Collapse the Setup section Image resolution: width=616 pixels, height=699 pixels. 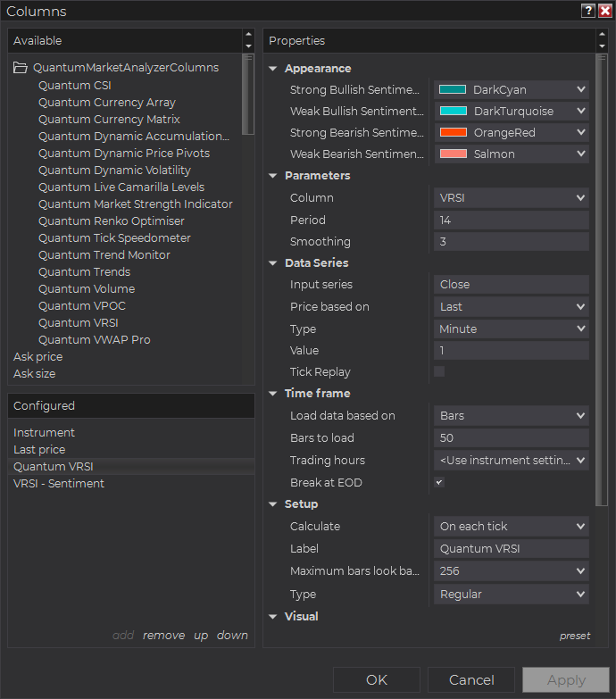pyautogui.click(x=273, y=504)
